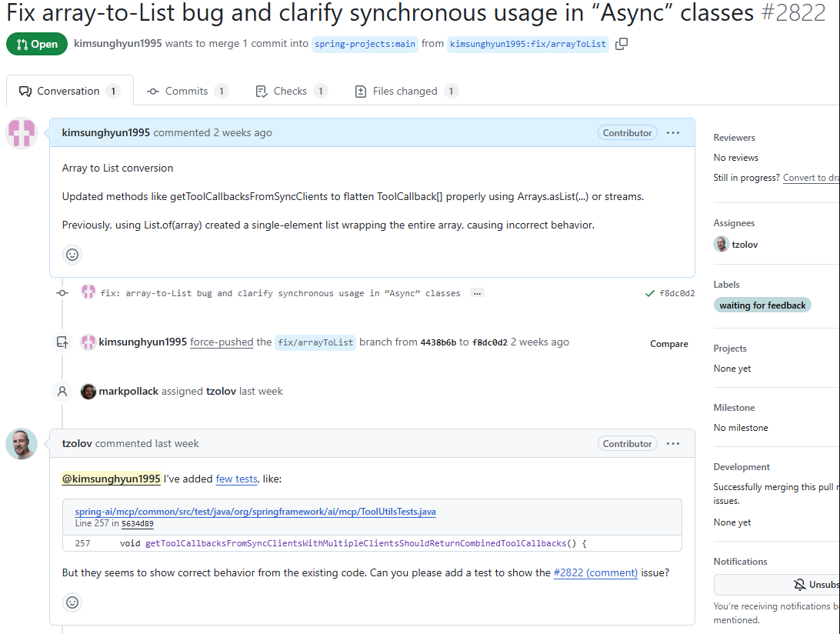Click tzolov assignee name in sidebar
The image size is (840, 634).
pos(745,245)
